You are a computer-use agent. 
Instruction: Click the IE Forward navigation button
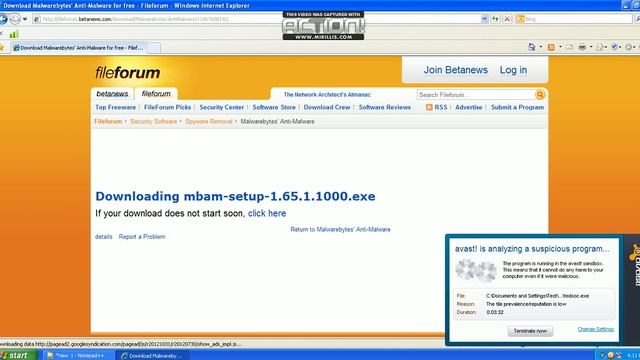pos(15,19)
